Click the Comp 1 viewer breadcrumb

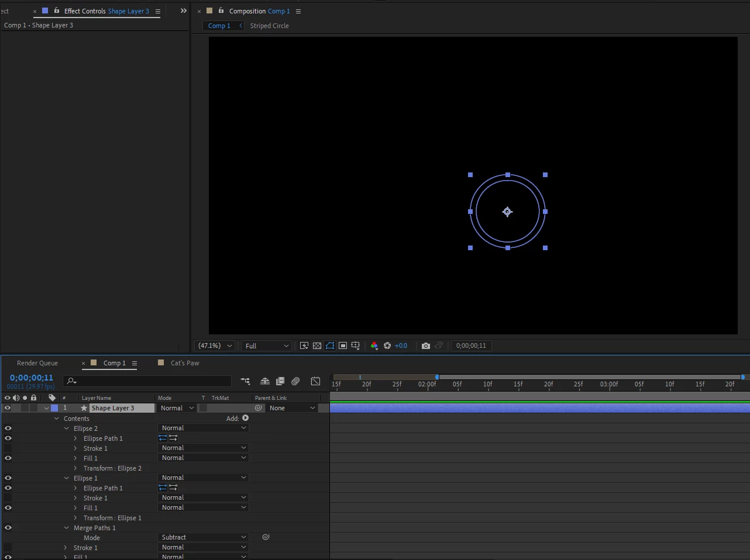[x=219, y=26]
